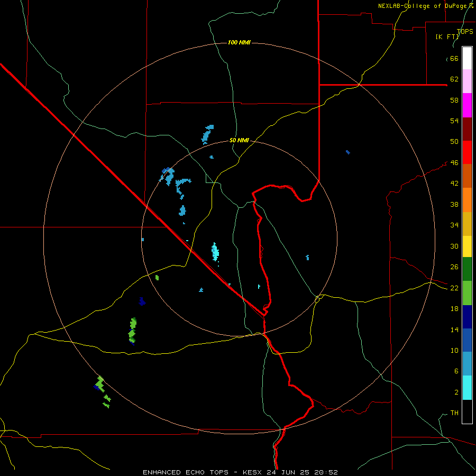The width and height of the screenshot is (476, 476).
Task: Click the legend value "18"
Action: [x=454, y=309]
